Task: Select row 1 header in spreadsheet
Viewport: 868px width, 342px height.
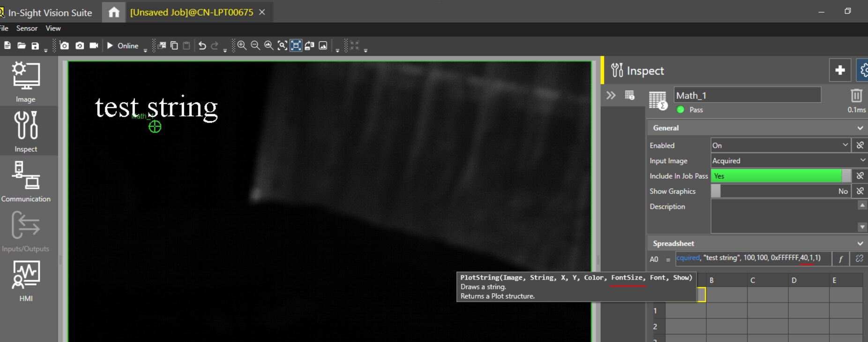Action: pyautogui.click(x=655, y=311)
